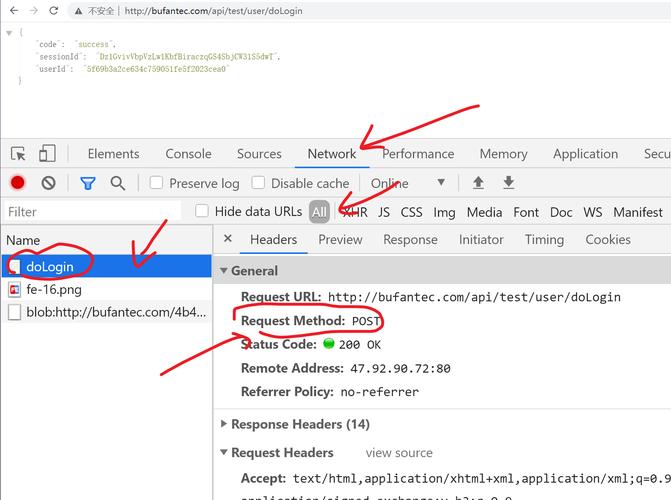The image size is (671, 500).
Task: Click the browser back arrow
Action: click(x=14, y=10)
